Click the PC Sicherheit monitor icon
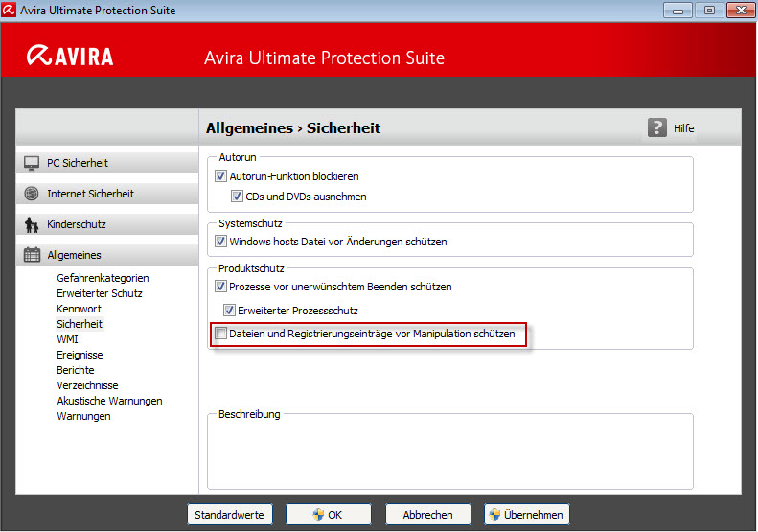 pyautogui.click(x=32, y=164)
